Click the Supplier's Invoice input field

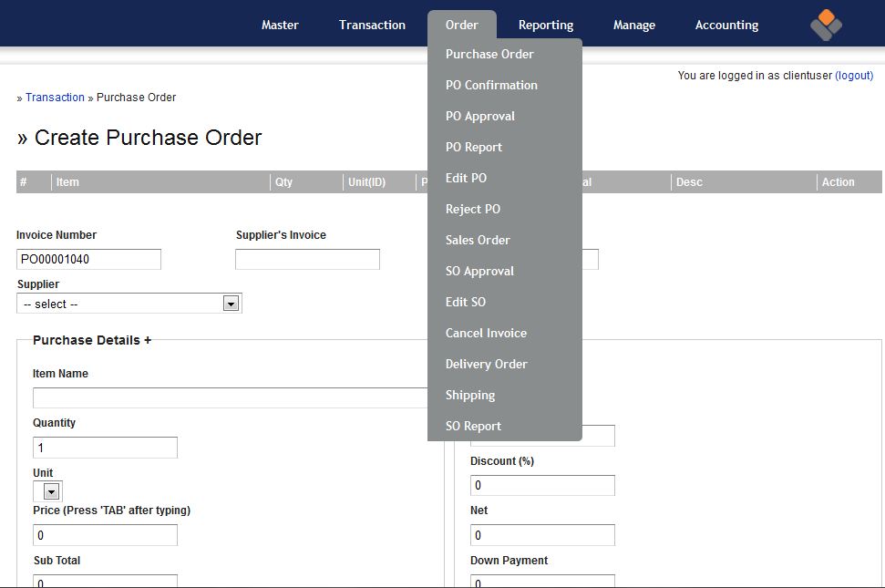point(307,259)
